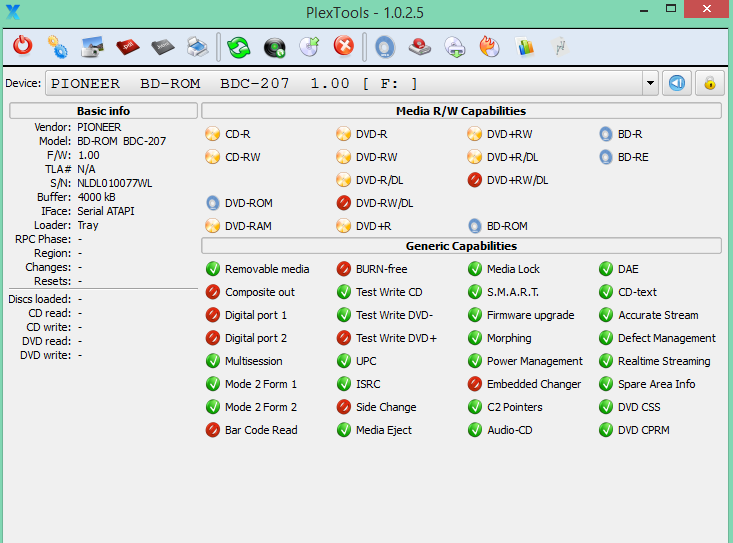Click the green check beside Removable media
The width and height of the screenshot is (733, 543).
(213, 269)
